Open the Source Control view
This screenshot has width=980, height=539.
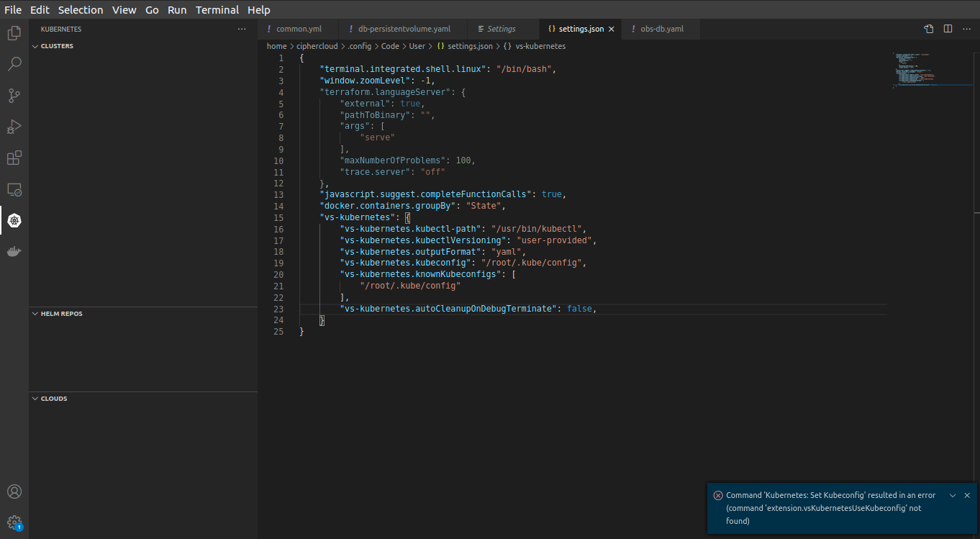pos(14,95)
